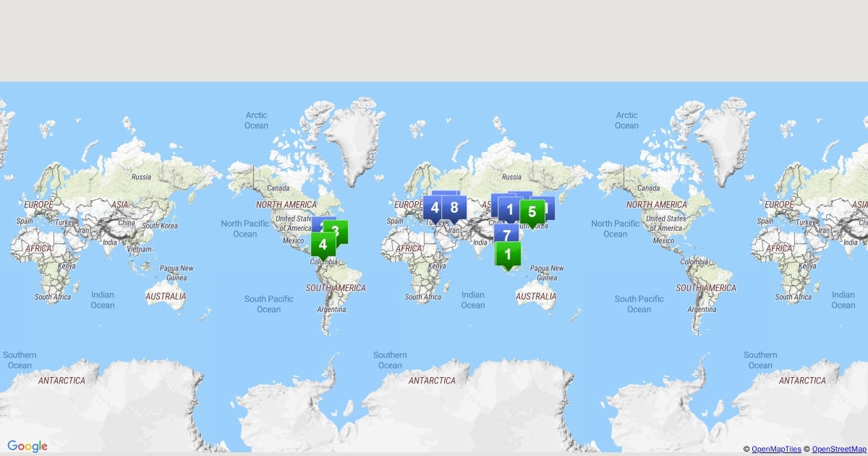Click the blue marker numbered 8 near Iran
This screenshot has height=456, width=868.
tap(454, 209)
